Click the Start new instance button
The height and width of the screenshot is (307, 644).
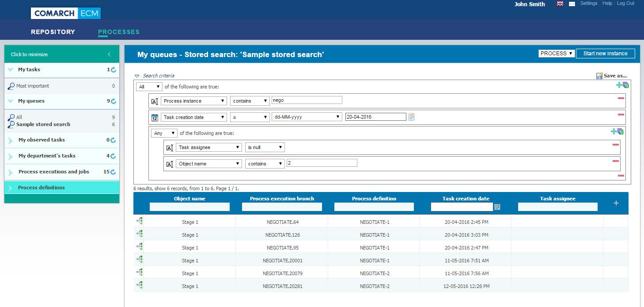[x=605, y=54]
